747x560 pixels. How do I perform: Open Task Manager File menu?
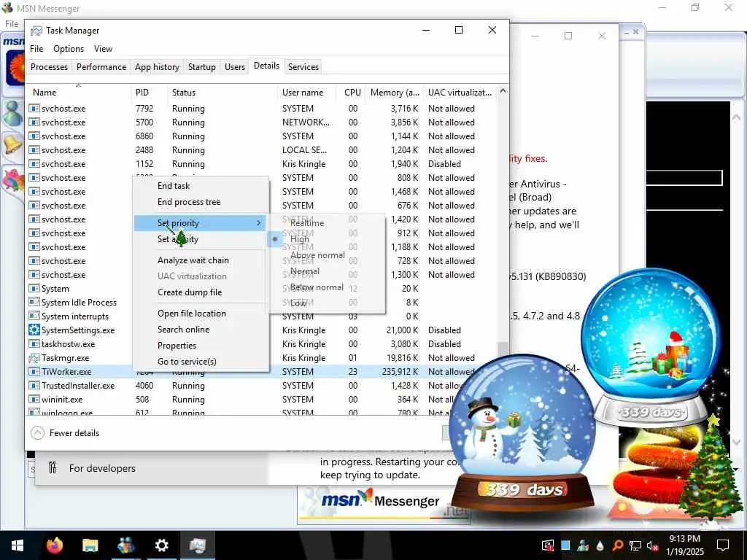(36, 49)
